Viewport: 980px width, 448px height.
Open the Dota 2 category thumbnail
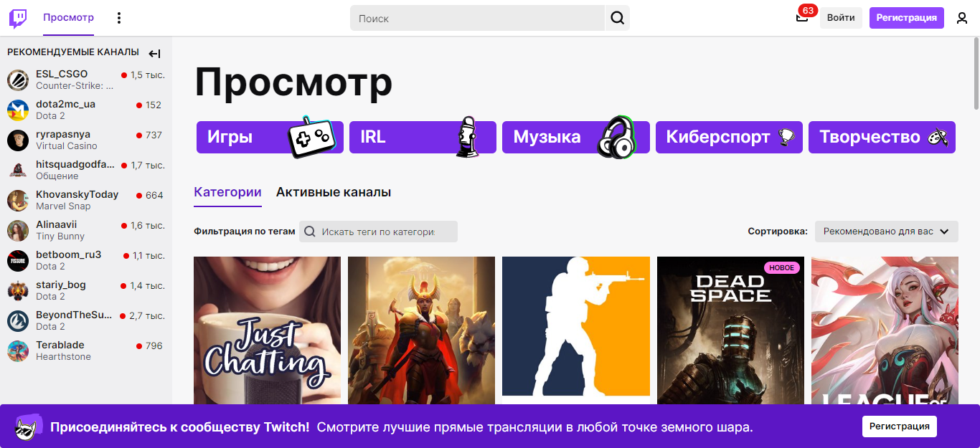[x=422, y=330]
